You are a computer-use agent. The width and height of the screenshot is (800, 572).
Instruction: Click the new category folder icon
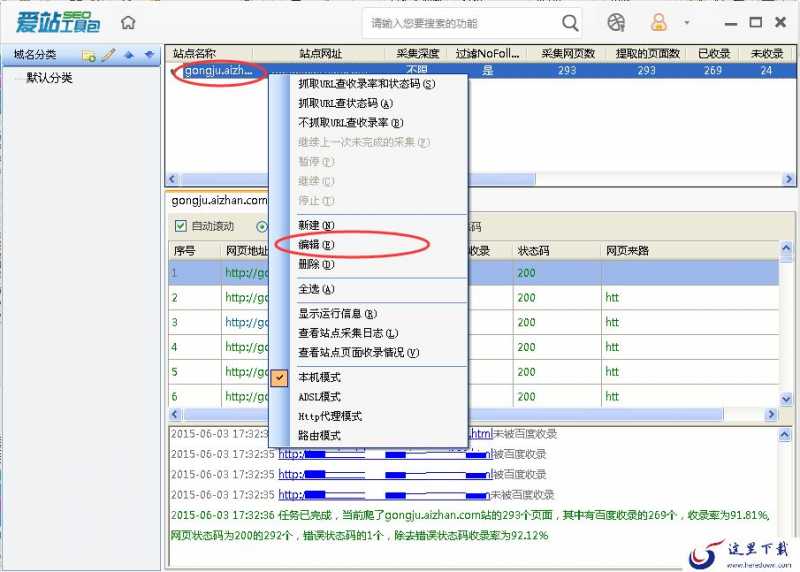pos(89,55)
